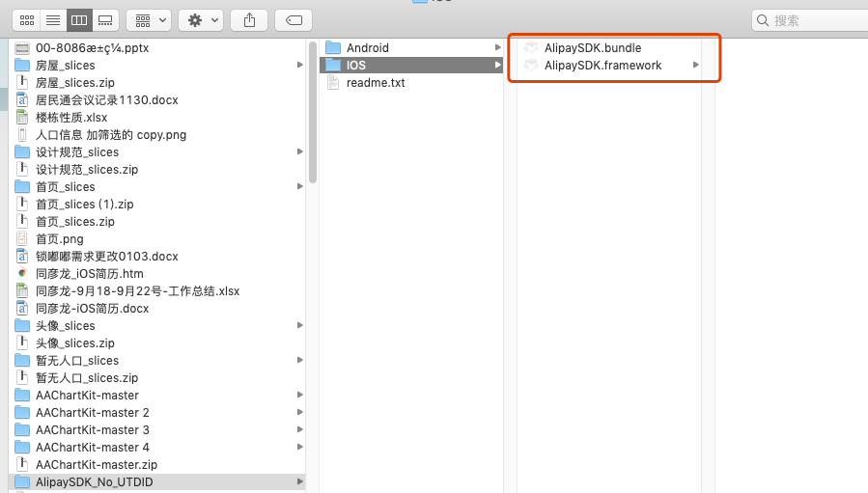Focus the 搜索 search field
Image resolution: width=868 pixels, height=493 pixels.
pos(810,20)
